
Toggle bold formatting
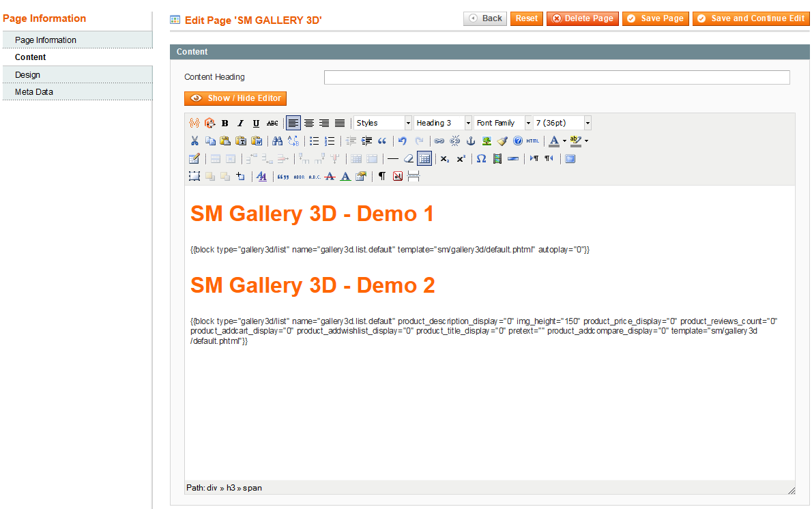[x=224, y=123]
